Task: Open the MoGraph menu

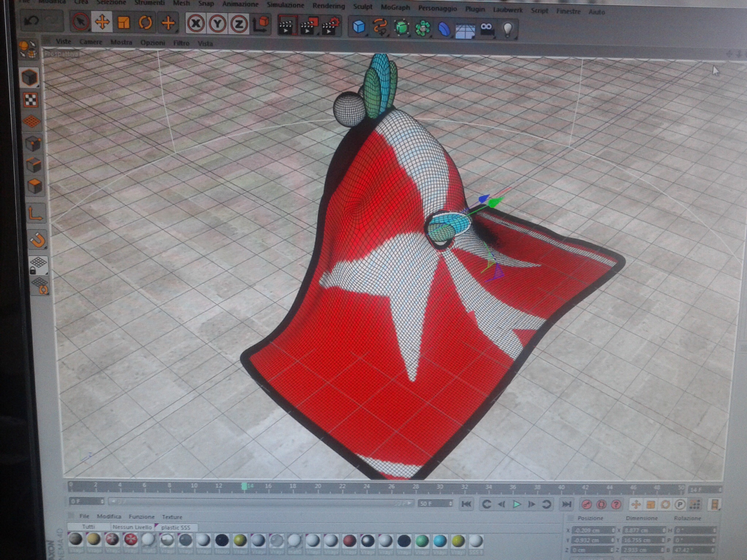Action: tap(395, 7)
